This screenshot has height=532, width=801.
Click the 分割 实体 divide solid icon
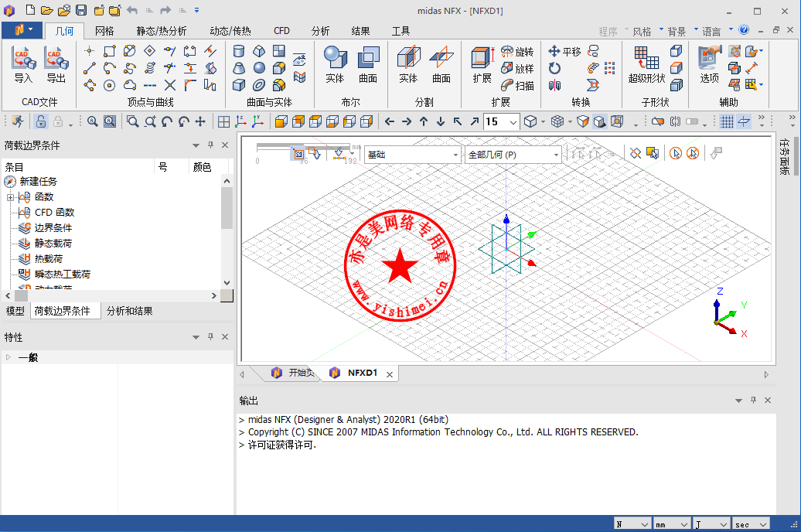409,64
